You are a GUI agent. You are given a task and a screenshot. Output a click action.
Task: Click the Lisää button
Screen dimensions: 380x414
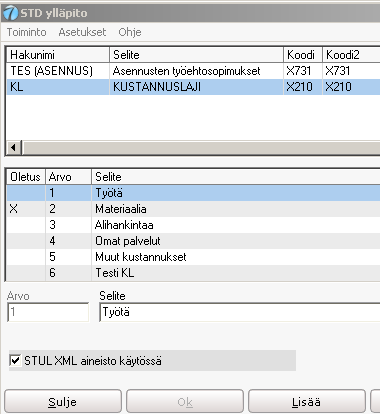coord(307,402)
